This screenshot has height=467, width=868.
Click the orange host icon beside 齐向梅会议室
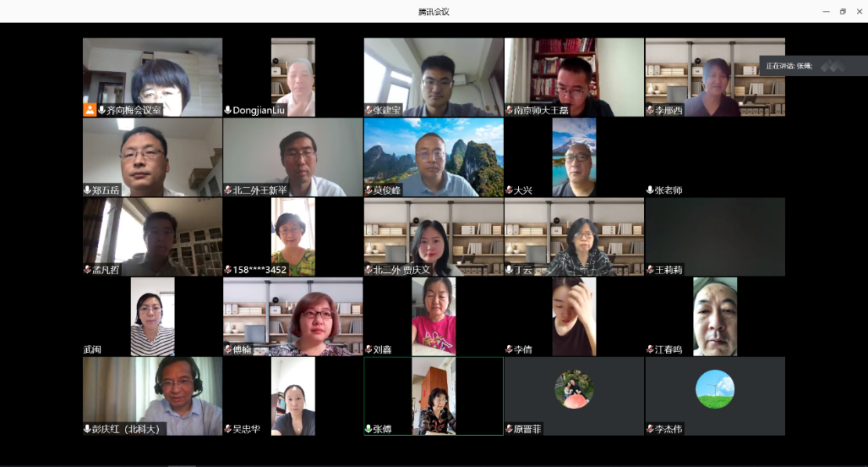(90, 110)
